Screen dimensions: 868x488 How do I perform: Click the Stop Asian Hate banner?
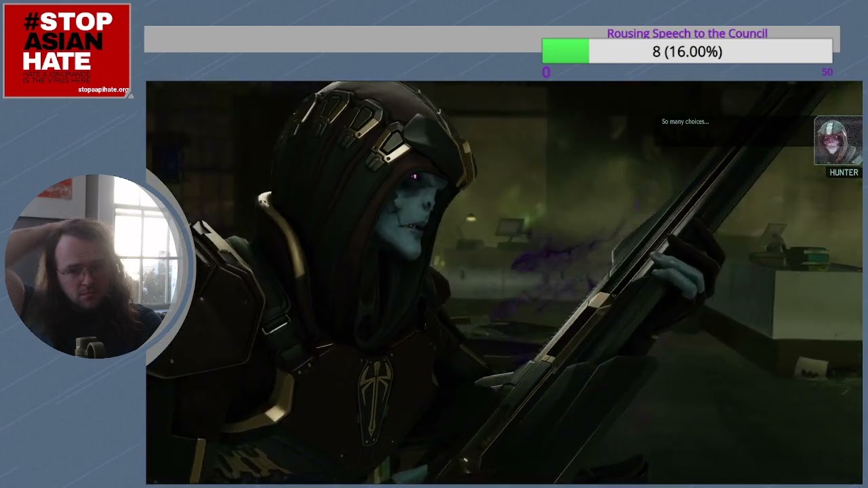(x=66, y=51)
